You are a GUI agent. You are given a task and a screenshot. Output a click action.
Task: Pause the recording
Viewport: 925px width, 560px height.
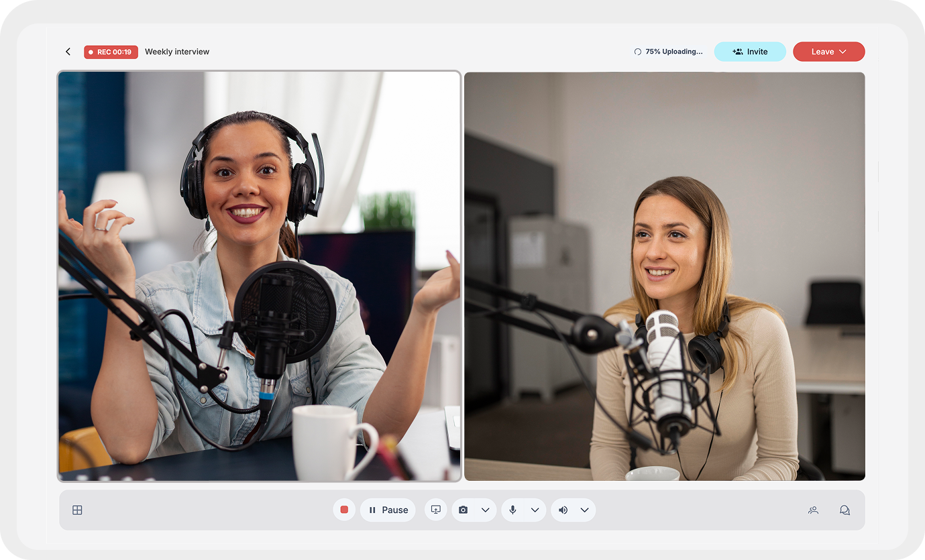point(388,510)
